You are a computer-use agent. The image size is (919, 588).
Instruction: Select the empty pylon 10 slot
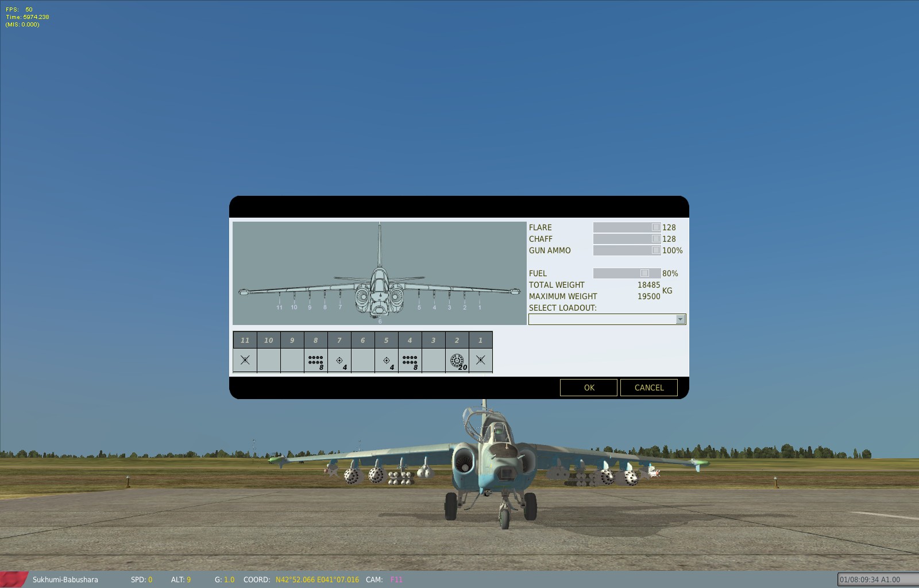pos(269,360)
